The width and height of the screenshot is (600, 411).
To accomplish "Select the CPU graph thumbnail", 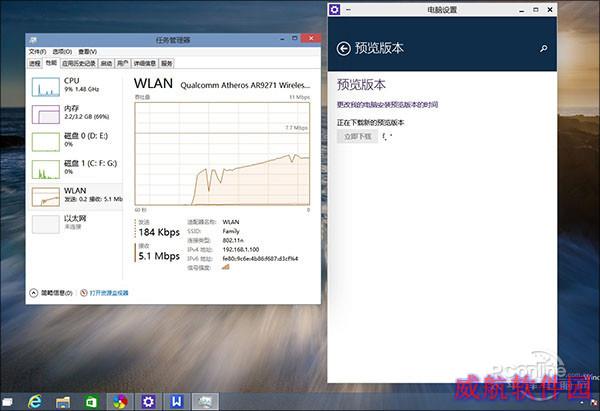I will click(46, 86).
